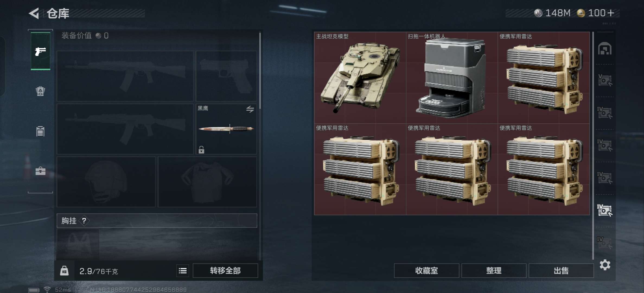The image size is (644, 293).
Task: Select the 主战坦克模型 tank item
Action: [x=360, y=78]
